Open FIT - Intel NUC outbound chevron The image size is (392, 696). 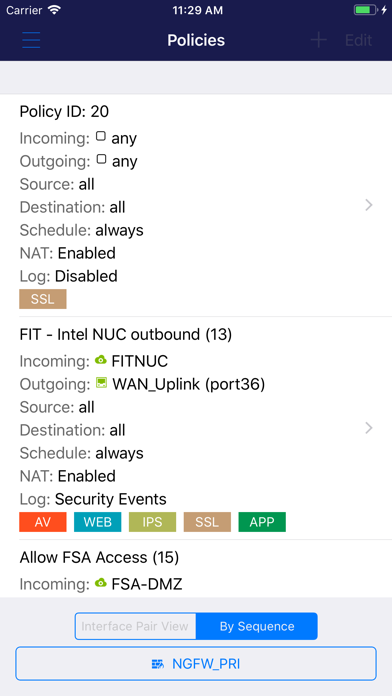[x=368, y=428]
